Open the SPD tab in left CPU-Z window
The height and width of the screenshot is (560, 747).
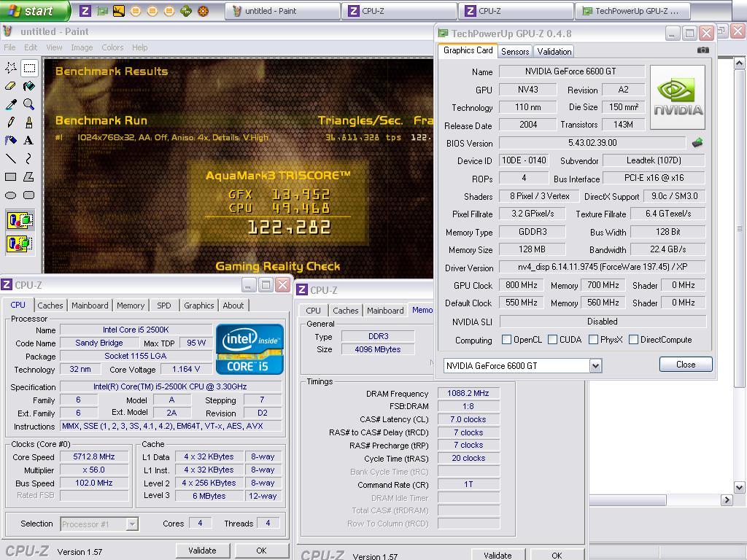(164, 306)
